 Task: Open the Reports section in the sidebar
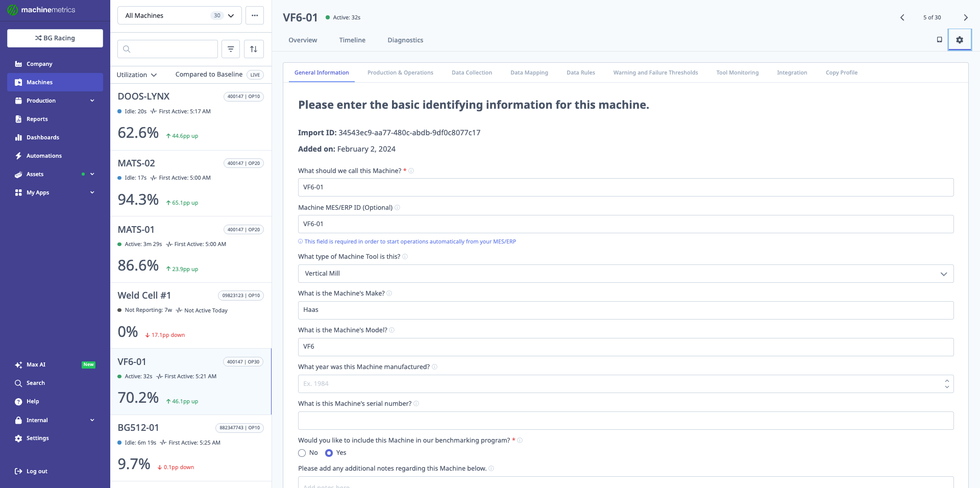click(37, 119)
